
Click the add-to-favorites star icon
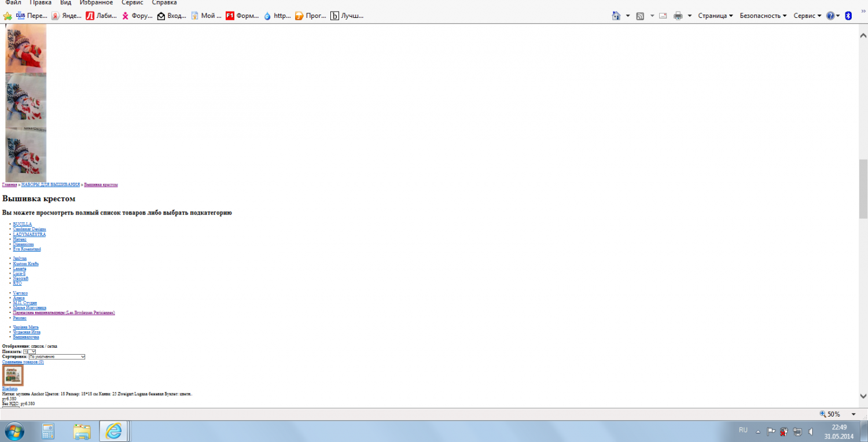coord(8,16)
